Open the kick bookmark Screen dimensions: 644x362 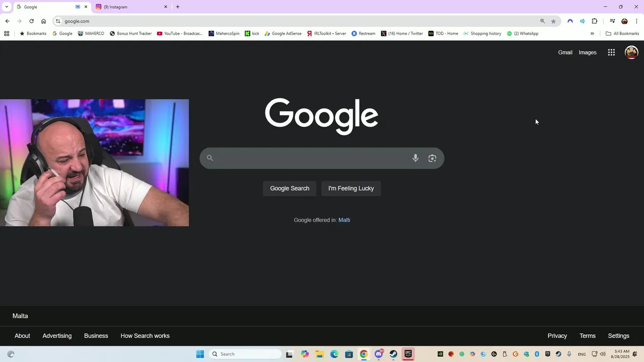(252, 34)
